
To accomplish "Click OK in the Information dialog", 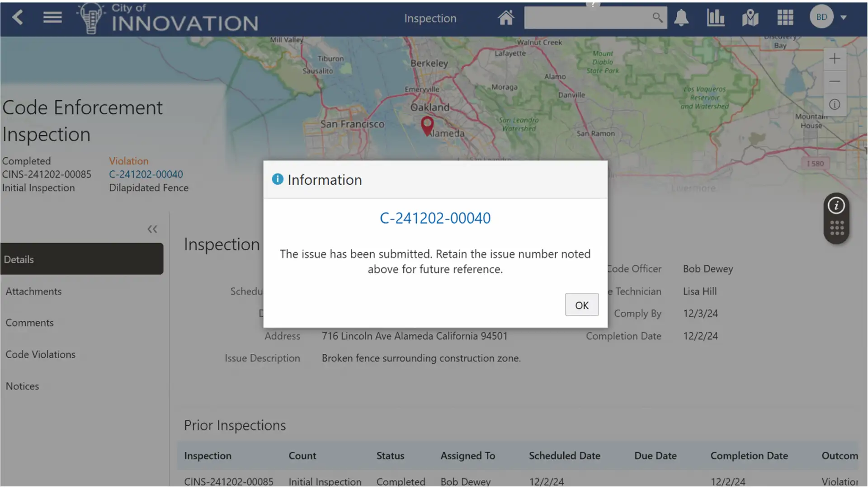I will tap(581, 305).
